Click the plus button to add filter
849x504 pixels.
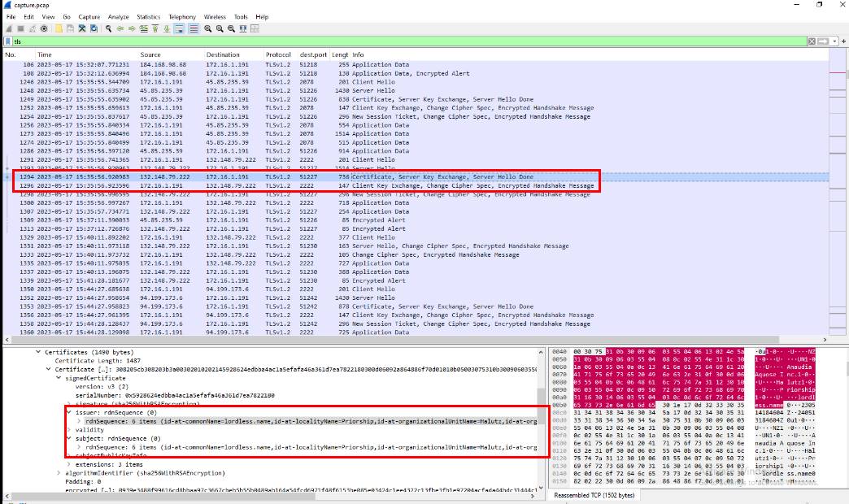[842, 41]
